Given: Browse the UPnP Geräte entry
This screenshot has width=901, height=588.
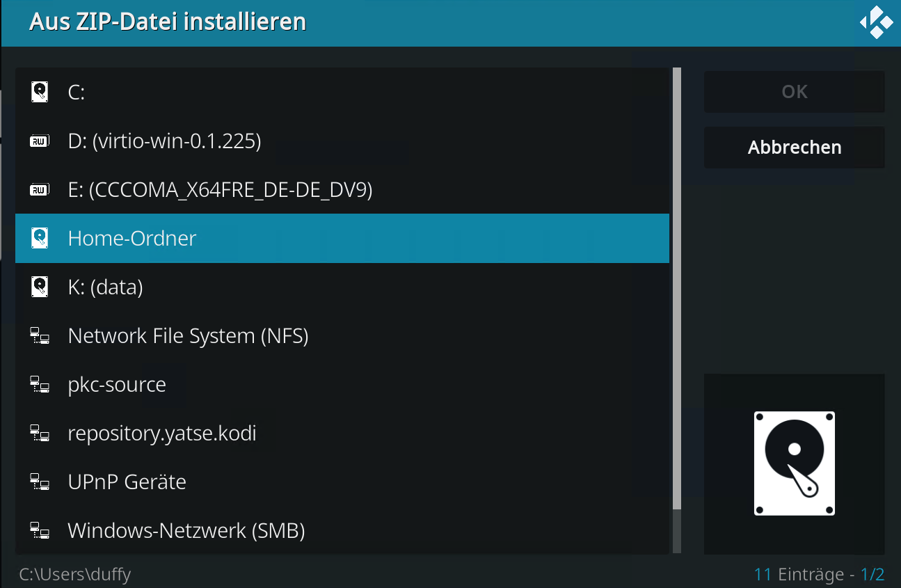Looking at the screenshot, I should tap(127, 482).
